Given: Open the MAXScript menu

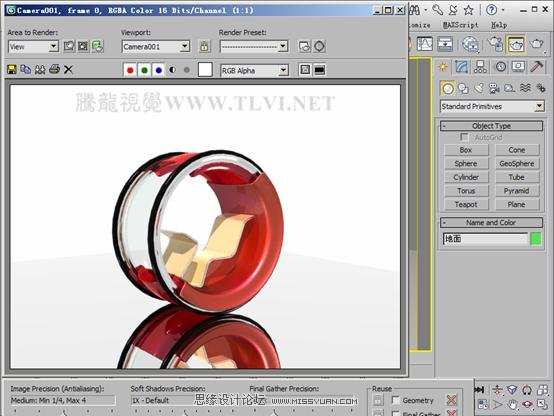Looking at the screenshot, I should tap(460, 25).
